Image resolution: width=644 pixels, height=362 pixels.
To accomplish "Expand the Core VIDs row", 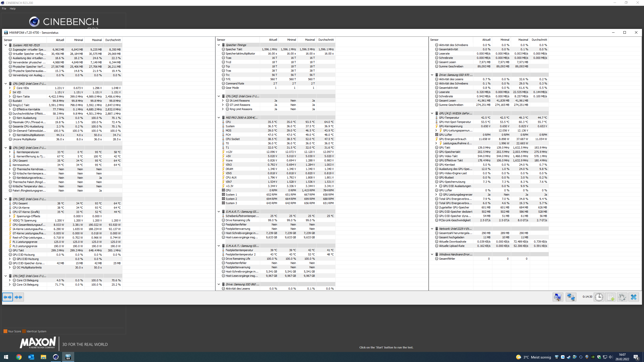I will [10, 88].
